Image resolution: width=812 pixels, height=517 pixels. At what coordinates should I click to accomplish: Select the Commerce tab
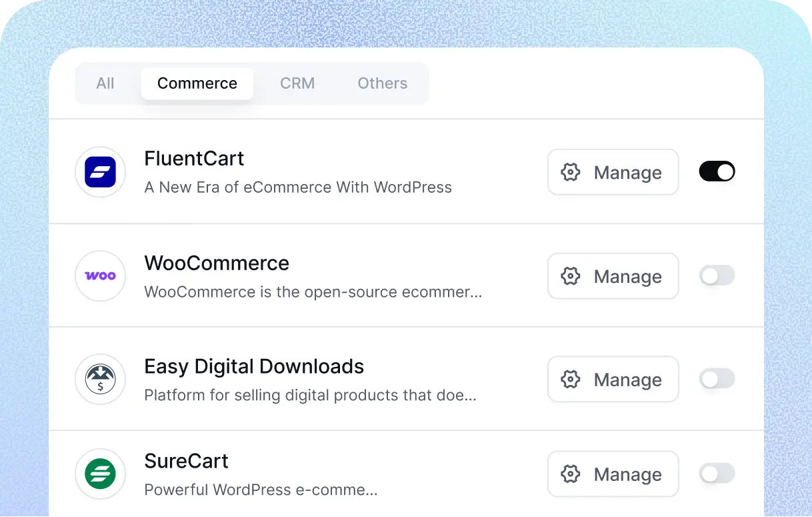point(197,83)
